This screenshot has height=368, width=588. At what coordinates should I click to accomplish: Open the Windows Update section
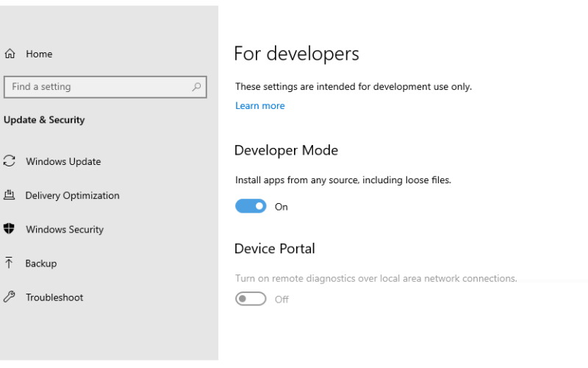(x=63, y=161)
